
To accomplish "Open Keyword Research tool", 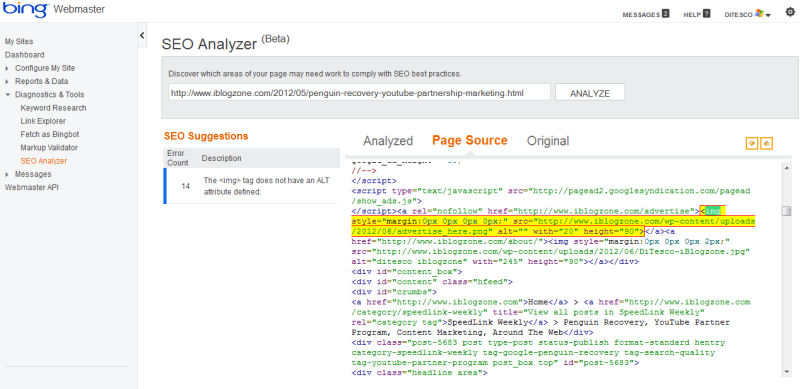I will click(54, 108).
